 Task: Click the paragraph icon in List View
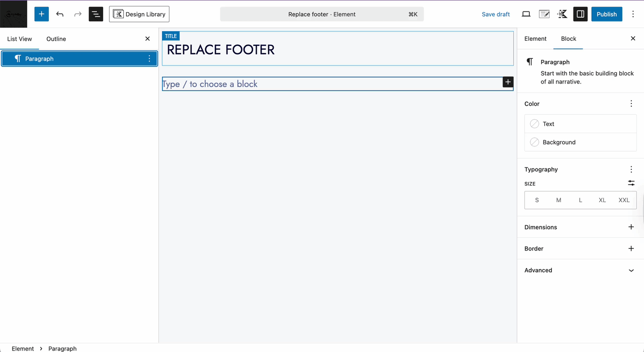[x=18, y=58]
